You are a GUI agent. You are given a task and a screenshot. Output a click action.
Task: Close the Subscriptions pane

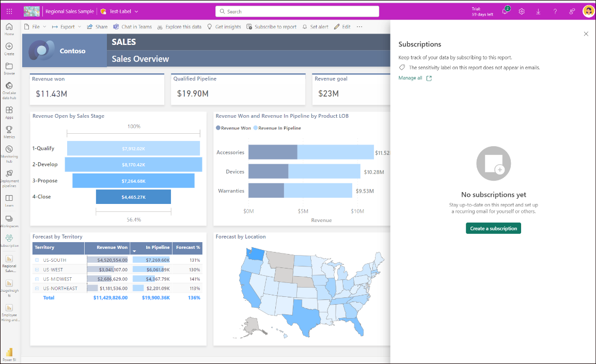pyautogui.click(x=586, y=34)
